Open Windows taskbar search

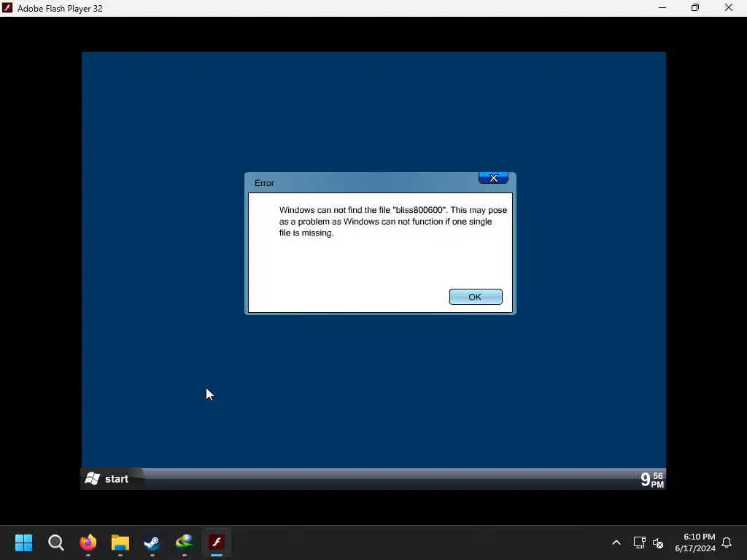coord(55,542)
